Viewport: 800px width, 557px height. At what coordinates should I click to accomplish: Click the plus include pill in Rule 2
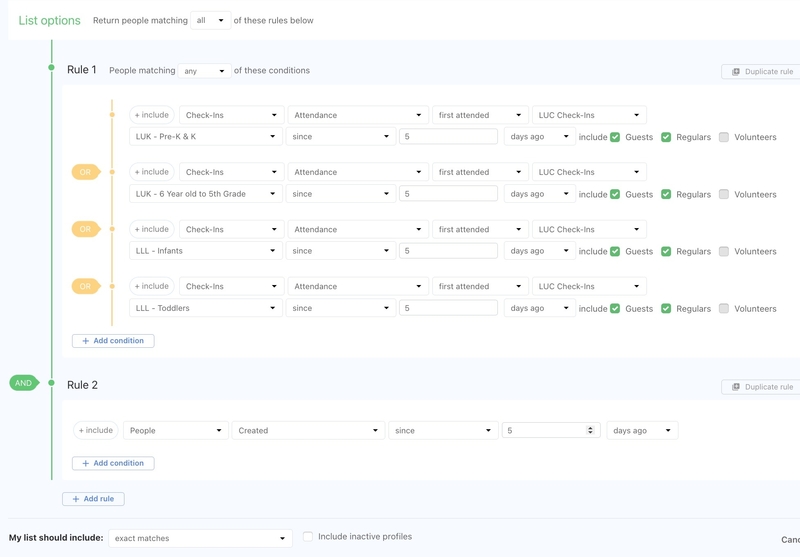click(95, 430)
